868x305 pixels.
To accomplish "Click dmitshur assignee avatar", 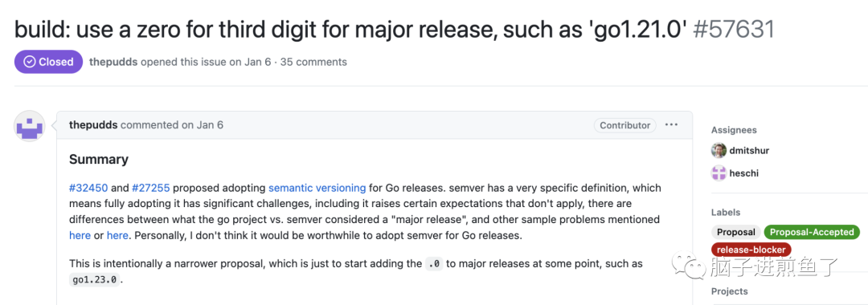I will (719, 150).
